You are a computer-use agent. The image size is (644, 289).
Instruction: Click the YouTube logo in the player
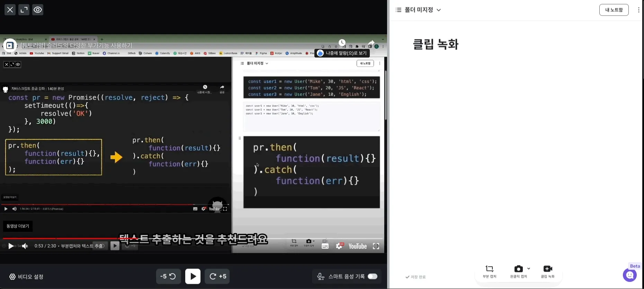click(x=358, y=246)
